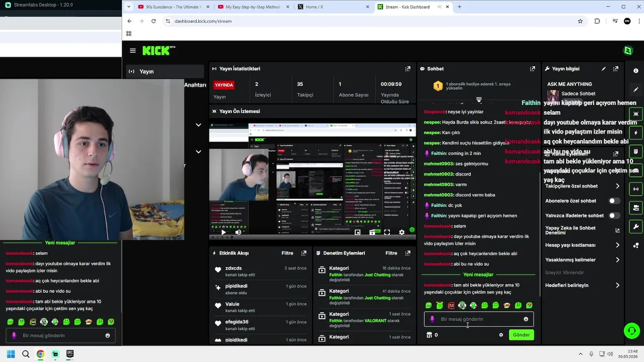Open Windows taskbar search
Screen dimensions: 644x362
(x=26, y=354)
